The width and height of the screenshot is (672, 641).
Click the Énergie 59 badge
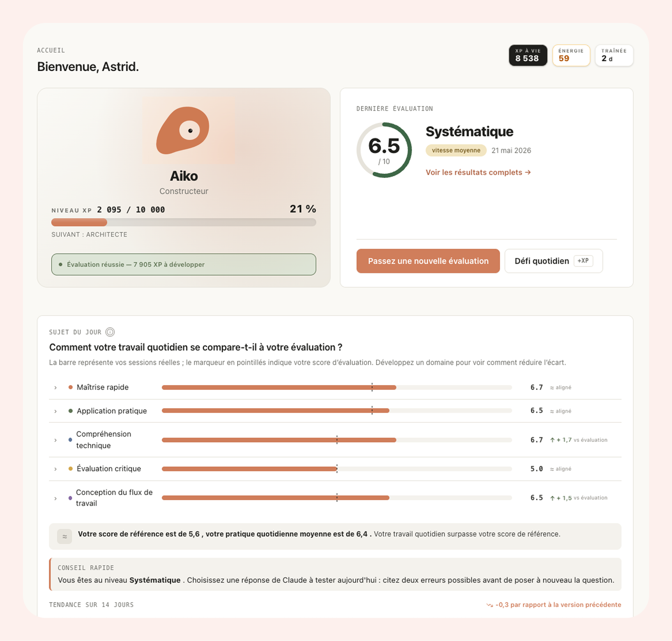(571, 55)
